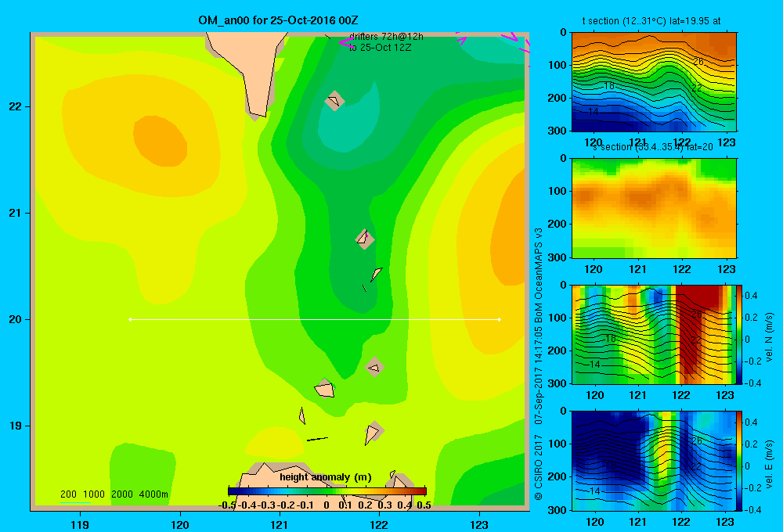Click the vel. E color scale bar

coord(740,461)
